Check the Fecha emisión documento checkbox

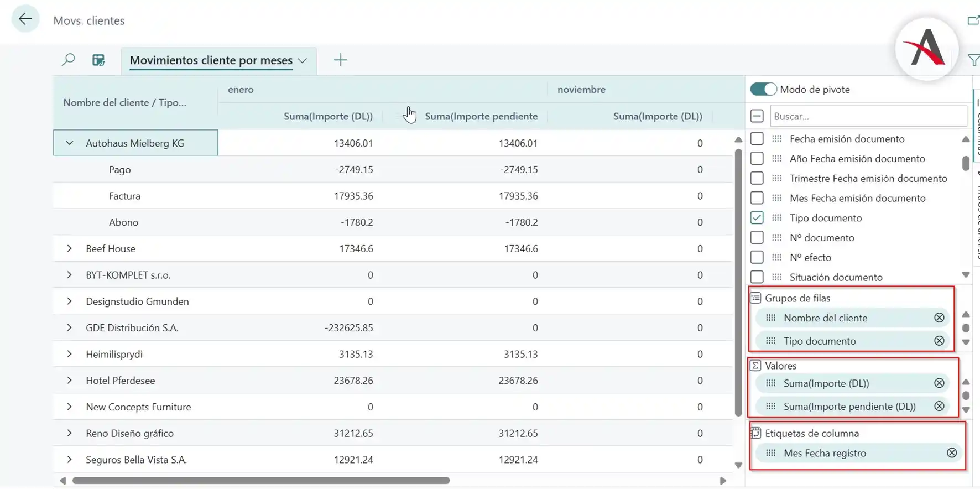click(757, 139)
